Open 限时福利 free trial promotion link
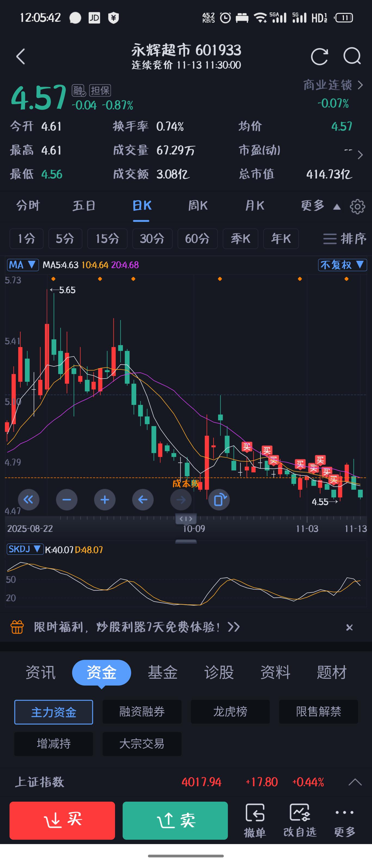 [x=137, y=627]
